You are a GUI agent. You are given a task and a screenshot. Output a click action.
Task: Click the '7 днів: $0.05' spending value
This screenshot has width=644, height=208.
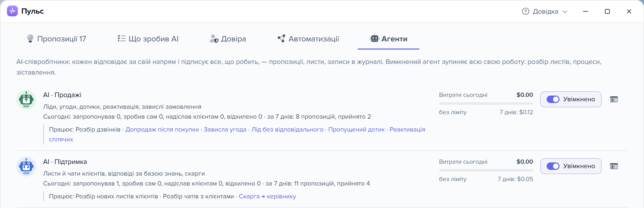pyautogui.click(x=515, y=179)
